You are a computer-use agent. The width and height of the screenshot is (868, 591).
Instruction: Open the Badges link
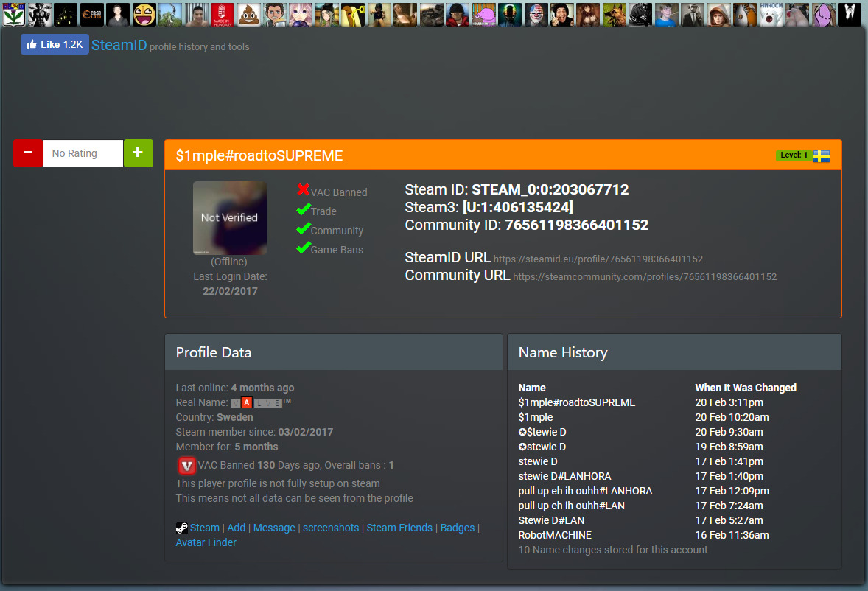click(x=458, y=528)
